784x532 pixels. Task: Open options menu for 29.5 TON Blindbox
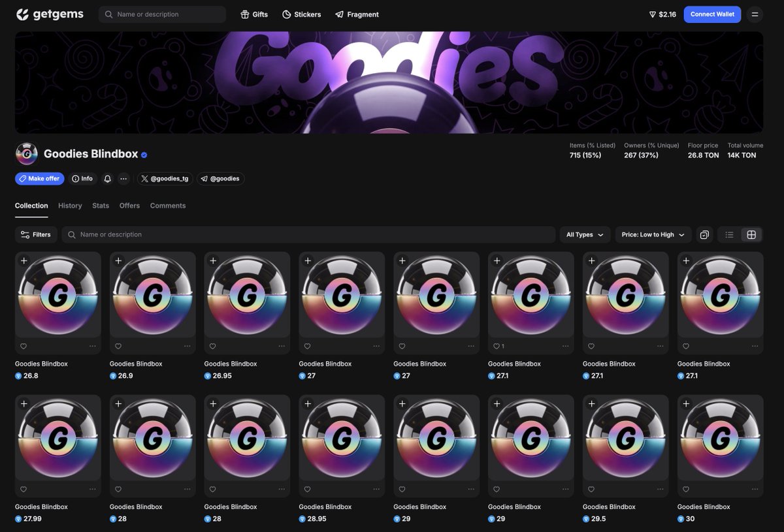click(661, 489)
